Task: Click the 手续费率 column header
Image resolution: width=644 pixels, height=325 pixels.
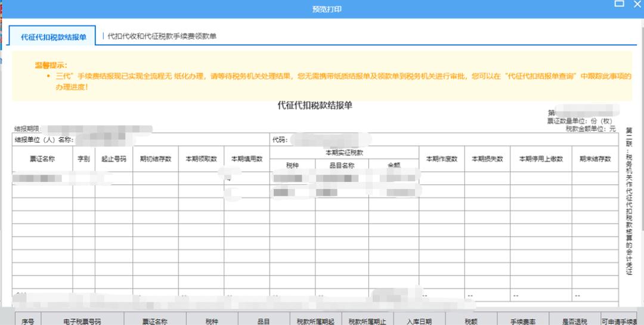Action: [515, 321]
